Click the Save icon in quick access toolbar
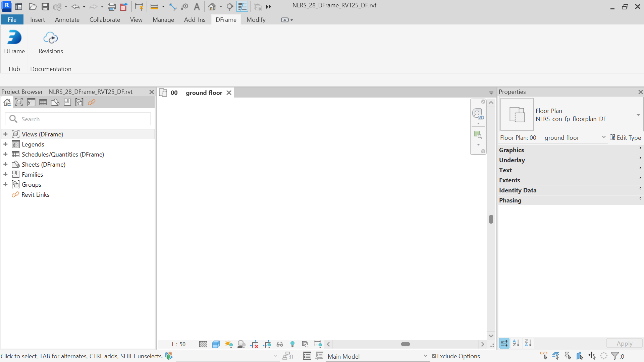The width and height of the screenshot is (644, 362). pyautogui.click(x=45, y=6)
